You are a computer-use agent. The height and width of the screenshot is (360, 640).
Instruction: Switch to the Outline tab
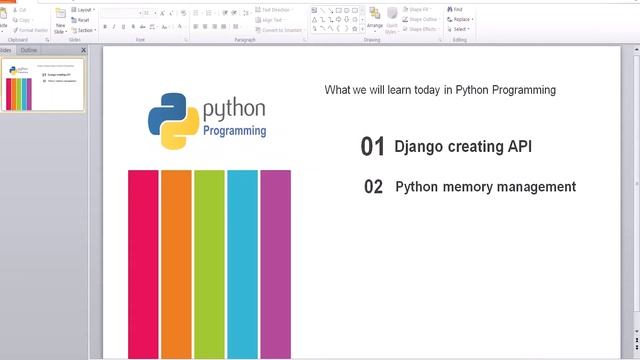(x=29, y=50)
